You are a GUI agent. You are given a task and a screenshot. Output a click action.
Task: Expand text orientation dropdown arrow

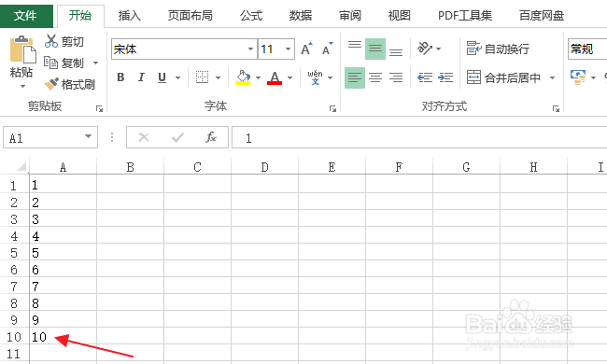pos(439,49)
